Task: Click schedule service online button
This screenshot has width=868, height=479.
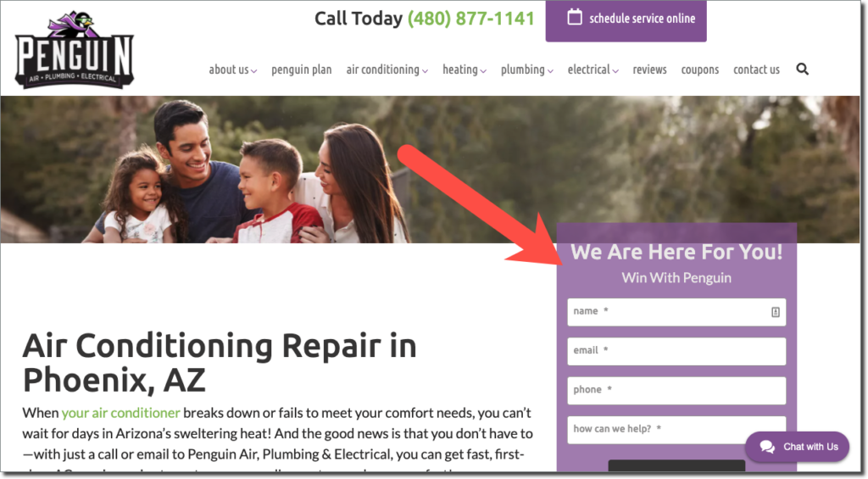Action: pos(626,20)
